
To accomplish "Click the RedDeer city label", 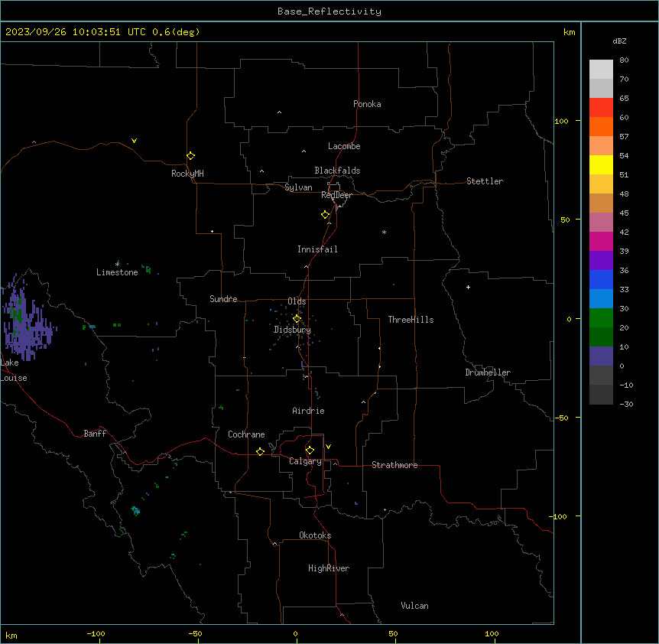I will [336, 195].
